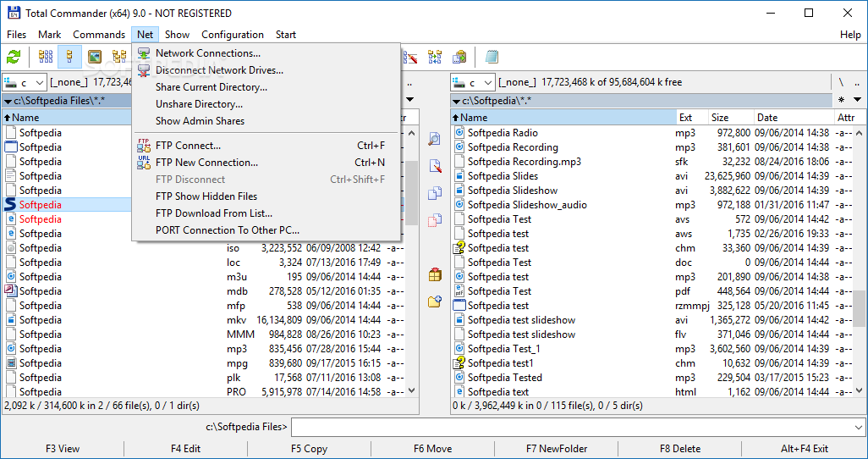Click the red Move files icon in middle bar
The width and height of the screenshot is (868, 459).
[x=435, y=220]
